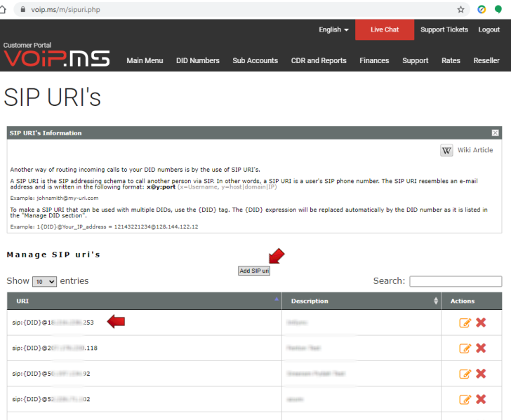Bookmark this page with the star icon
This screenshot has width=511, height=420.
pos(460,10)
